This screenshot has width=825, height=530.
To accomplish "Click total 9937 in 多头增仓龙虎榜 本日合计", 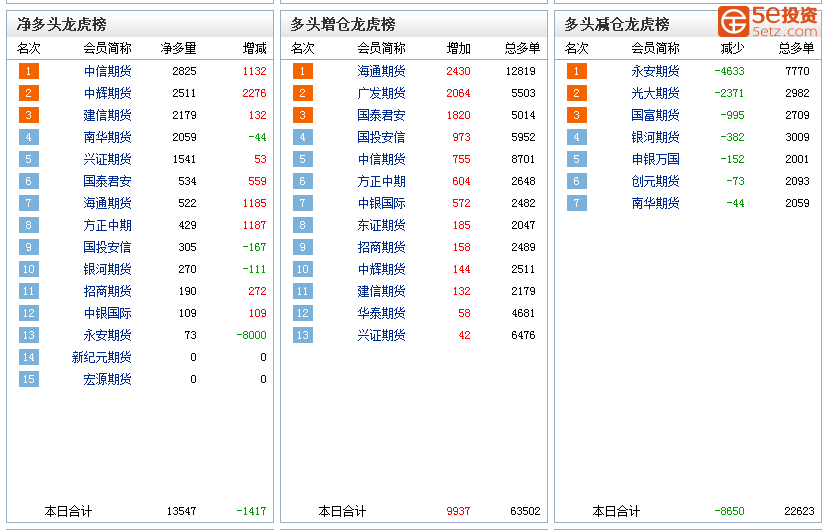I will 458,511.
